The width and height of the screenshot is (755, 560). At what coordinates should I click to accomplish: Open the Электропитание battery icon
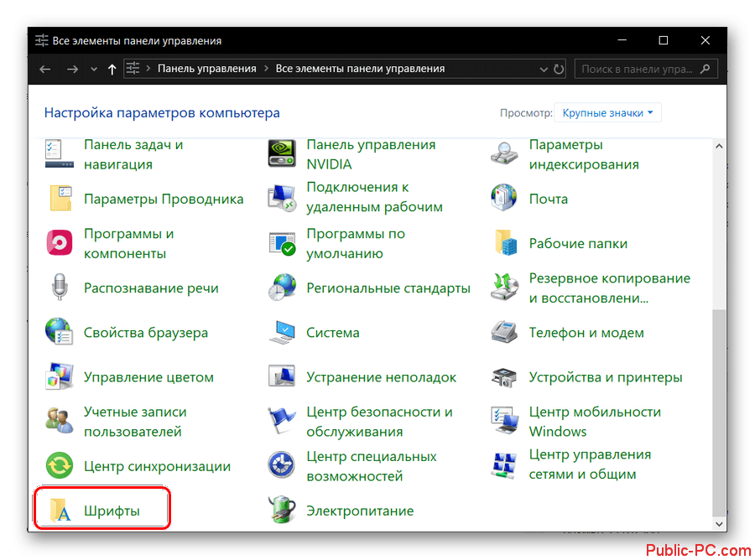click(x=282, y=511)
